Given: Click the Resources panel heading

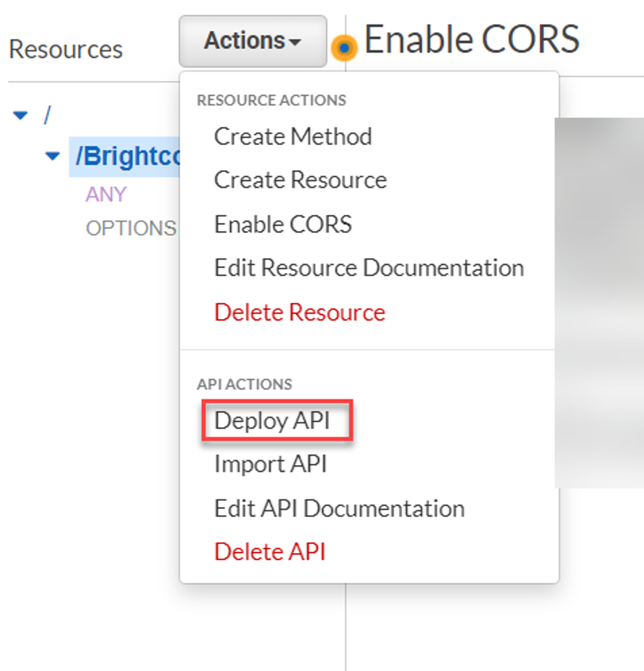Looking at the screenshot, I should 65,49.
